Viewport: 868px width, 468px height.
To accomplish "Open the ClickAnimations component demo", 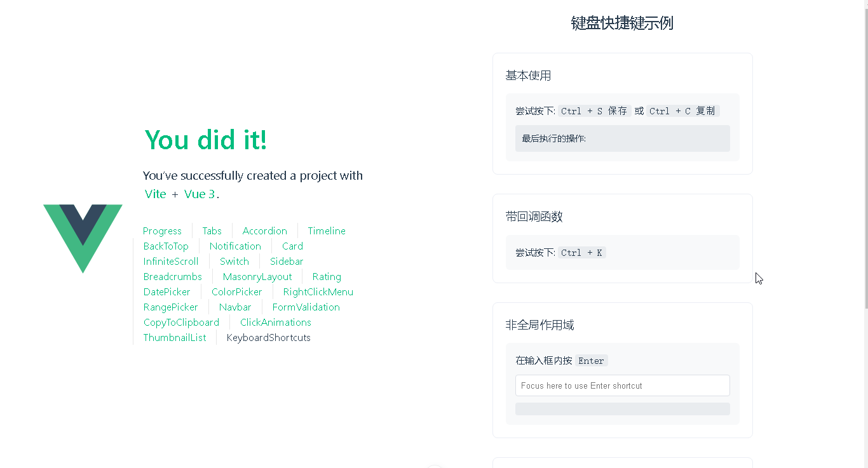I will [x=275, y=322].
